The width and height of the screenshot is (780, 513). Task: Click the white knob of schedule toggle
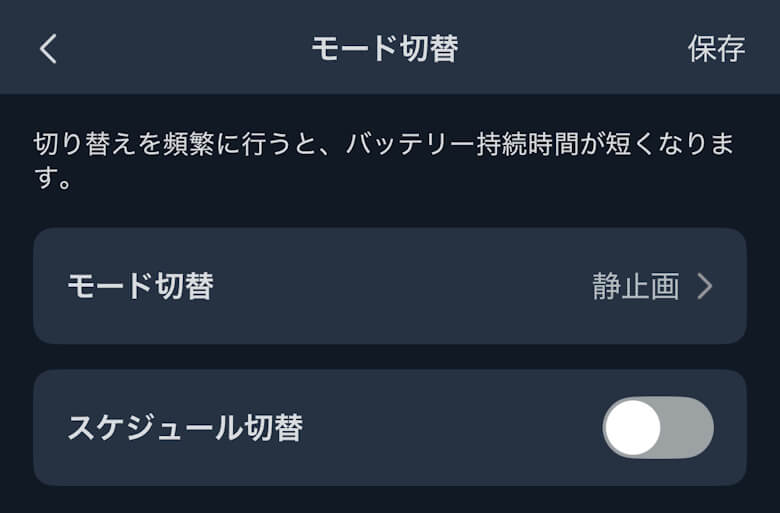tap(633, 428)
